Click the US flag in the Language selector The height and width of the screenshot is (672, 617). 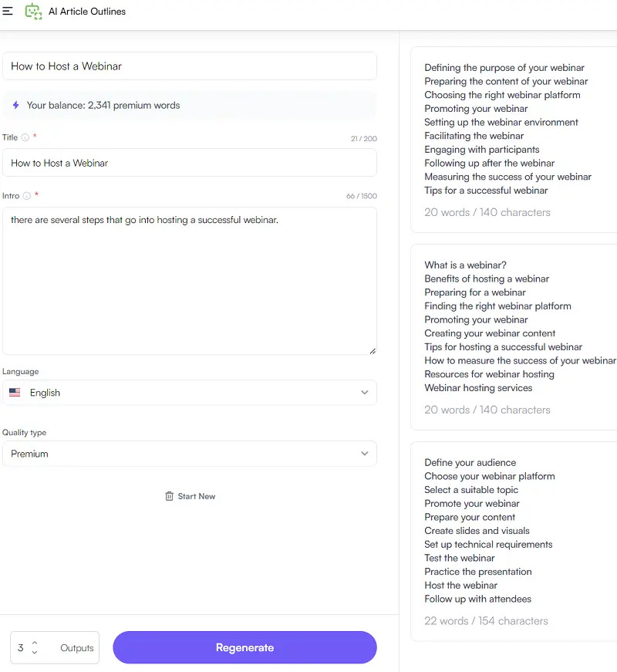pos(15,392)
